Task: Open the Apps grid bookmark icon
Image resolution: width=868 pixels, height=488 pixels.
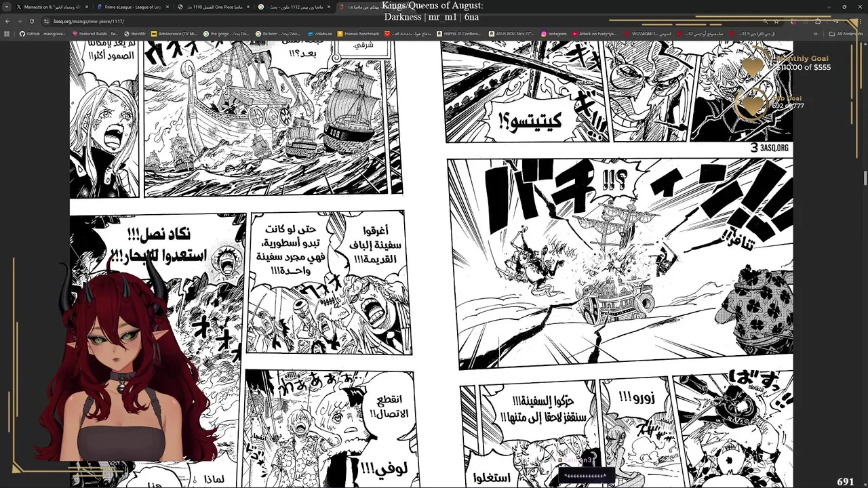Action: point(7,34)
